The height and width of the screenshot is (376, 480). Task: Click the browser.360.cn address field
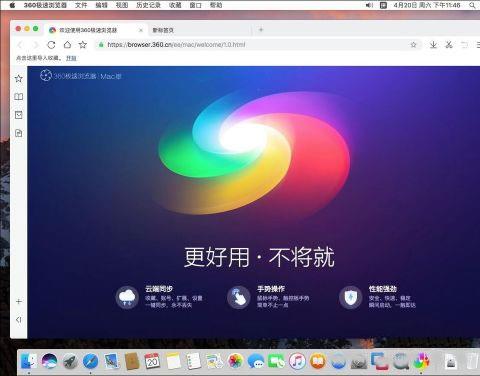point(253,45)
